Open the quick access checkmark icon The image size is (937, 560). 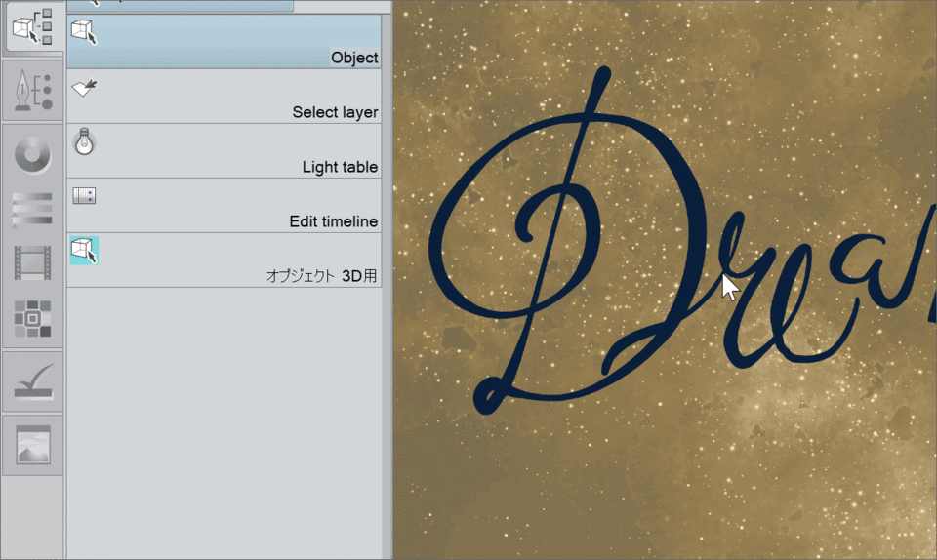point(33,382)
